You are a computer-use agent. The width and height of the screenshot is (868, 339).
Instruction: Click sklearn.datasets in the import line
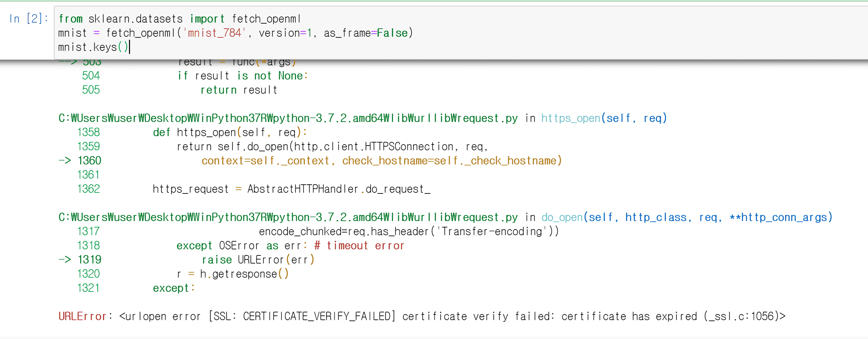tap(135, 19)
